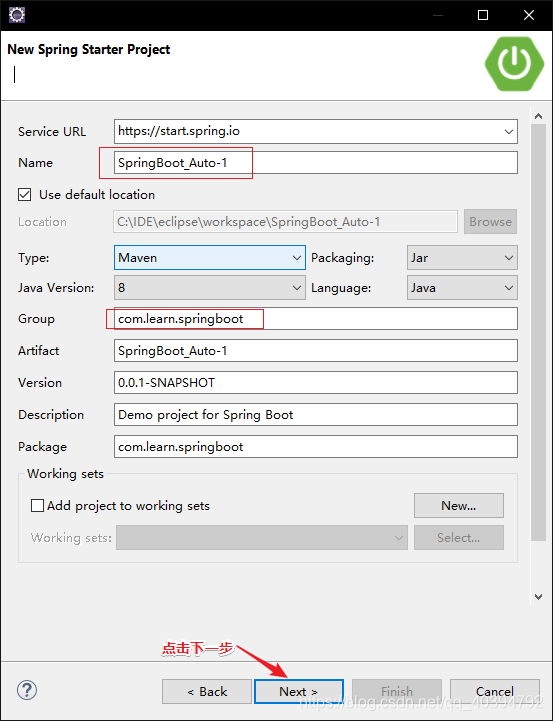Click the Select... working sets button
Viewport: 553px width, 721px height.
tap(459, 538)
